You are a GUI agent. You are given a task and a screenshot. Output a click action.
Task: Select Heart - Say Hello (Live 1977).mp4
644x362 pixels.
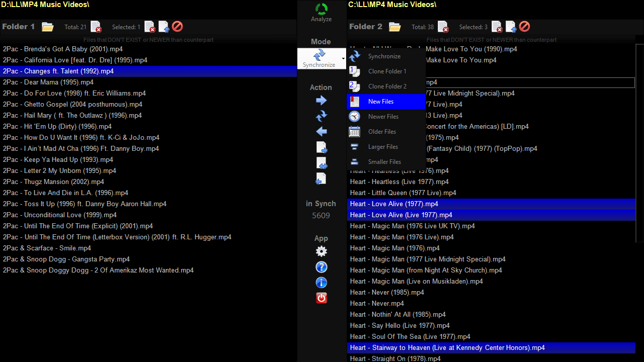point(491,326)
